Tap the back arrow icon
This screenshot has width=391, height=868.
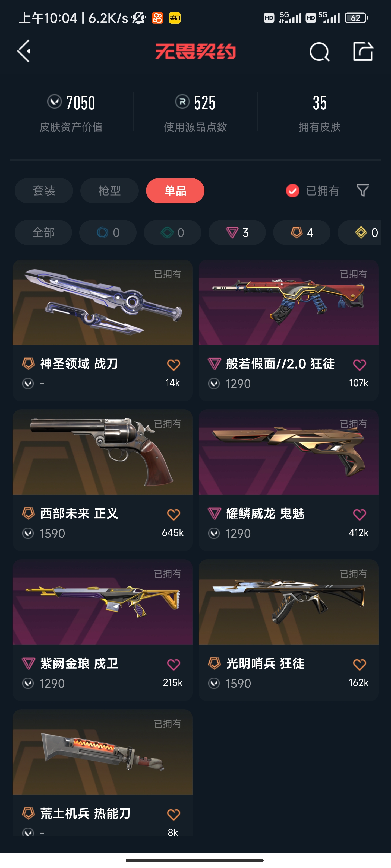click(x=24, y=51)
